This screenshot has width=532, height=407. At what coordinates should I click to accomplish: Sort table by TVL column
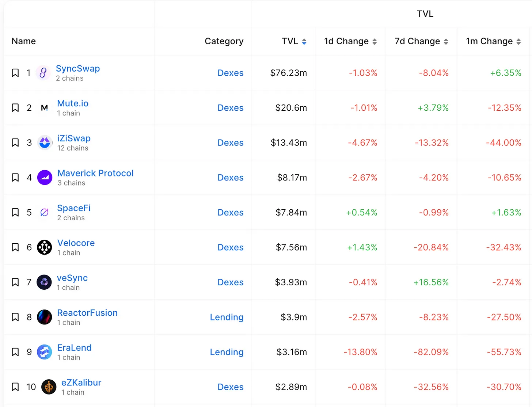[x=304, y=42]
